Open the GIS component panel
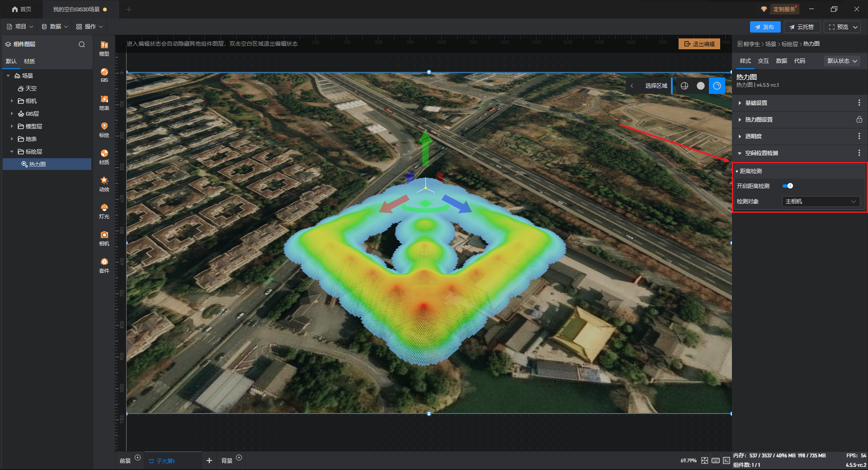The height and width of the screenshot is (470, 868). [104, 75]
